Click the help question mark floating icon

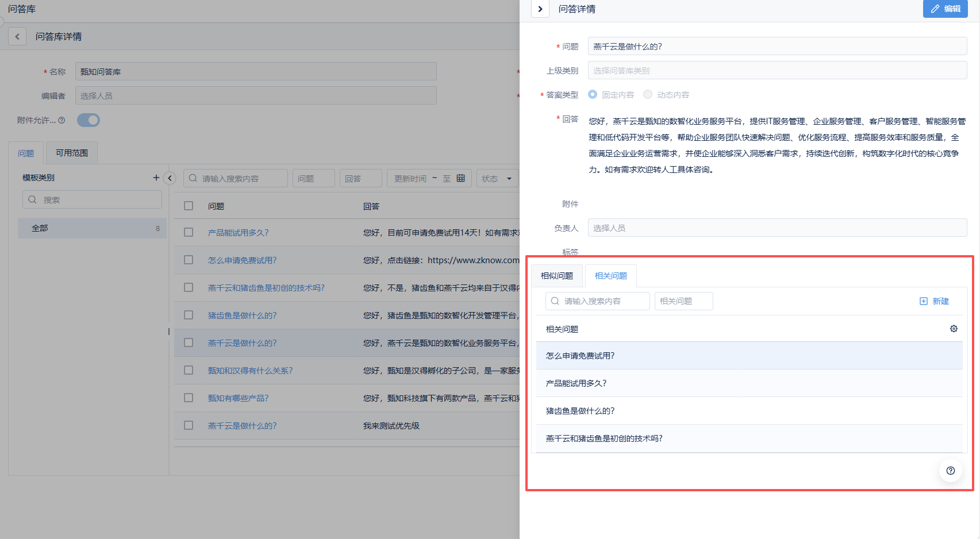point(951,471)
